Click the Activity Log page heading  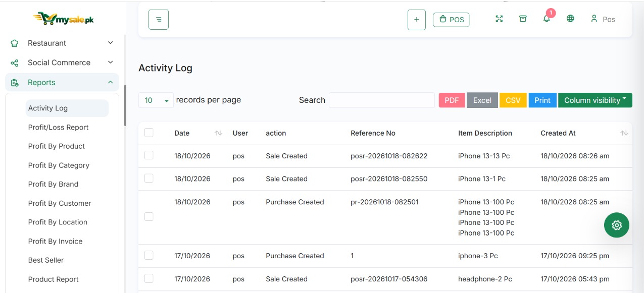pyautogui.click(x=165, y=68)
